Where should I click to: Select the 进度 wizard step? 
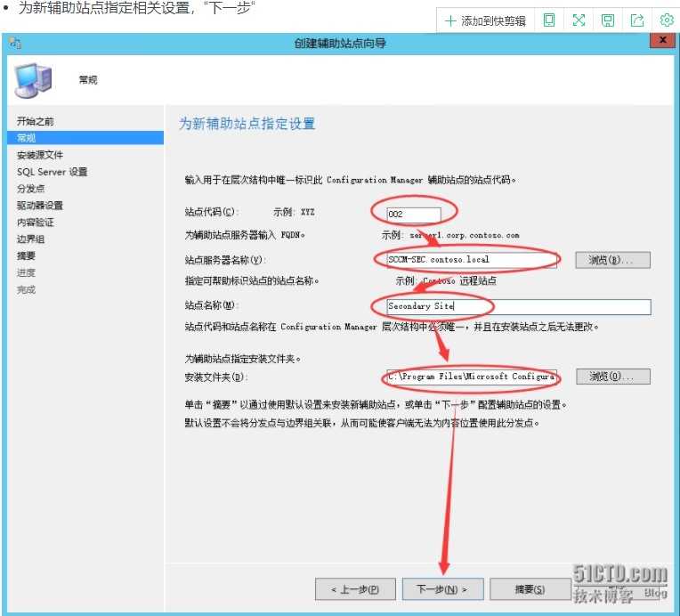pyautogui.click(x=26, y=273)
